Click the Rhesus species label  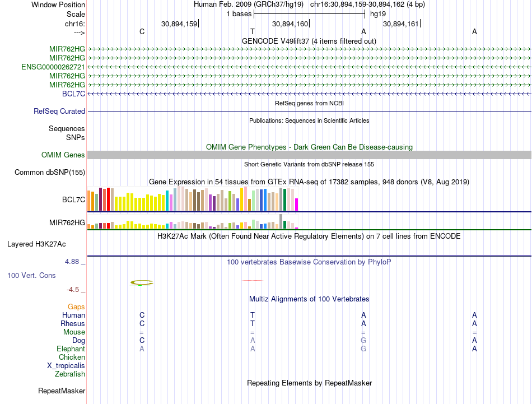(x=73, y=323)
